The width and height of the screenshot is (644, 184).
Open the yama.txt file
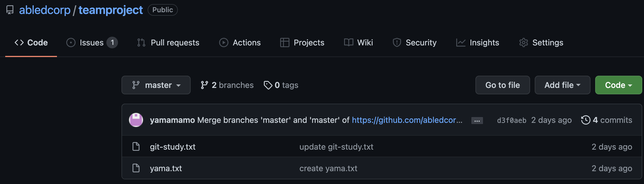tap(166, 168)
